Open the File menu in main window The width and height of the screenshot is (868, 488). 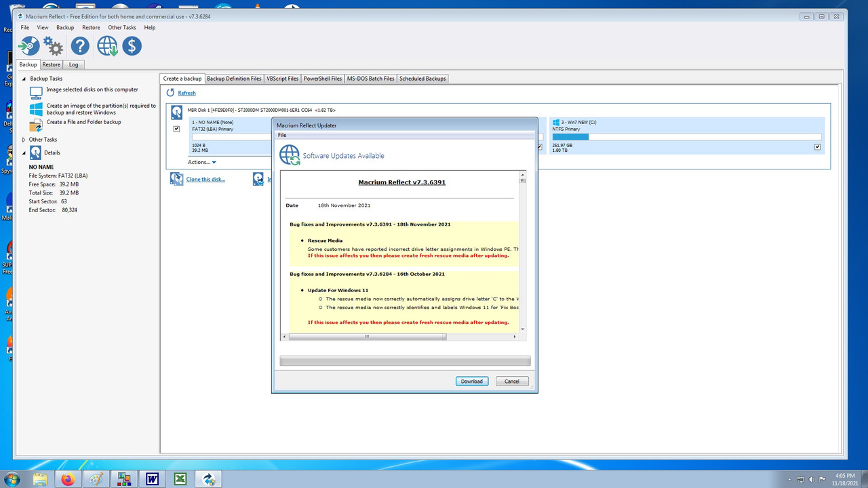[25, 28]
